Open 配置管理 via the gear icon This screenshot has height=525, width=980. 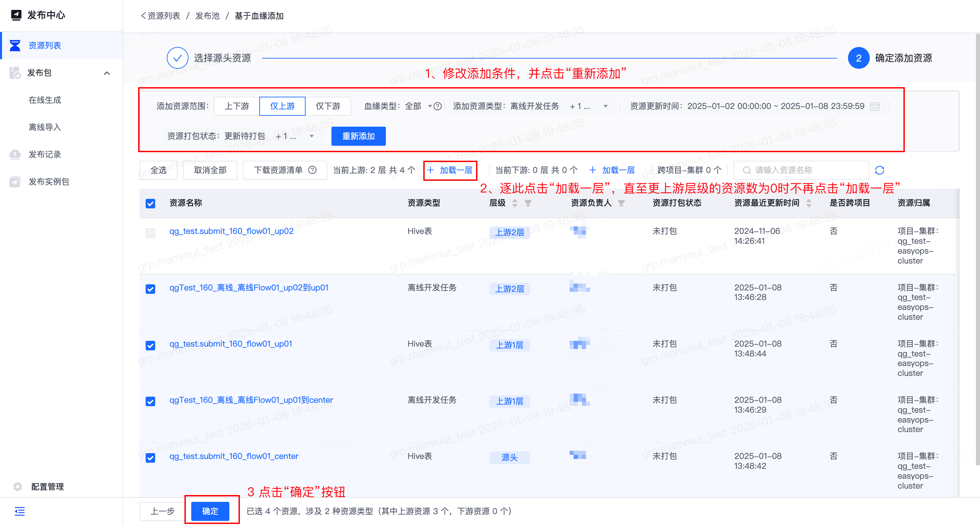coord(17,487)
